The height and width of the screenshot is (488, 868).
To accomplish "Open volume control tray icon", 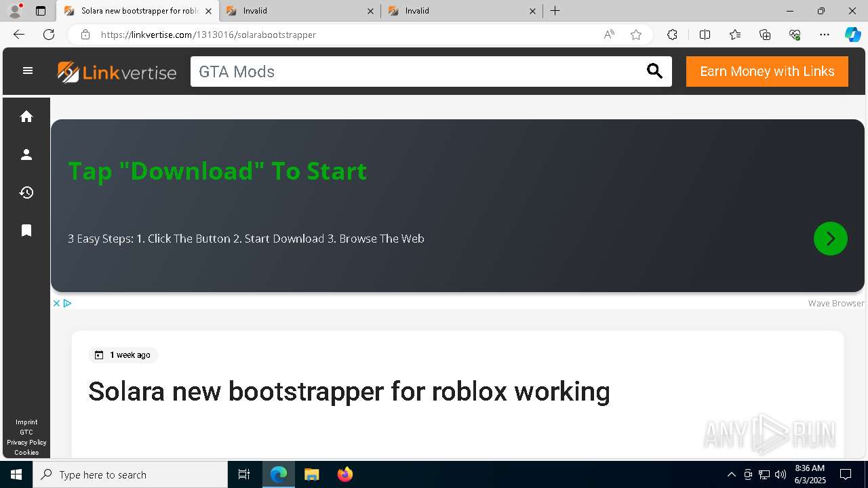I will click(781, 474).
